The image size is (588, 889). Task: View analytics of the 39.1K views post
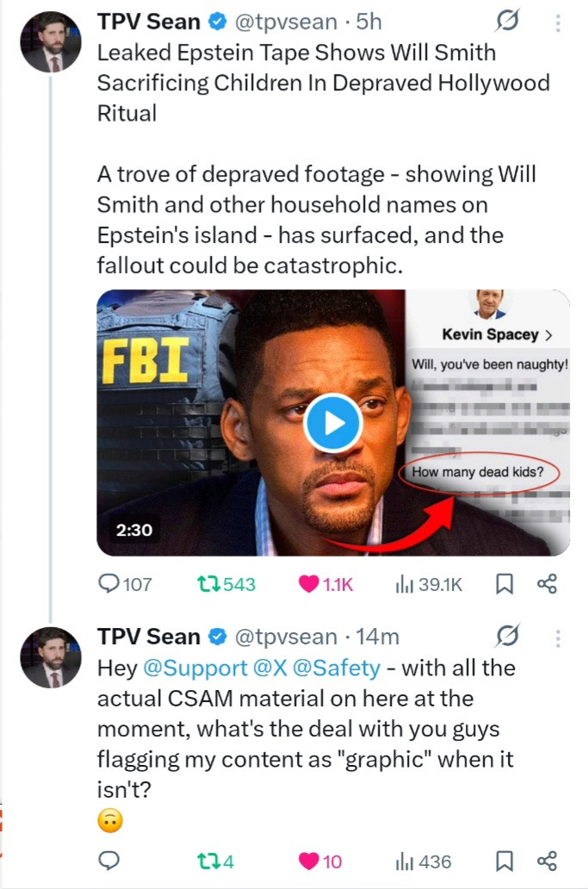pyautogui.click(x=405, y=584)
